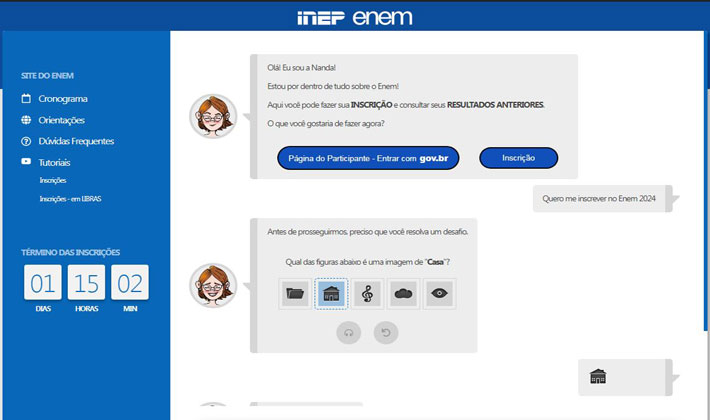
Task: Click the Orientações globe icon
Action: pyautogui.click(x=26, y=120)
